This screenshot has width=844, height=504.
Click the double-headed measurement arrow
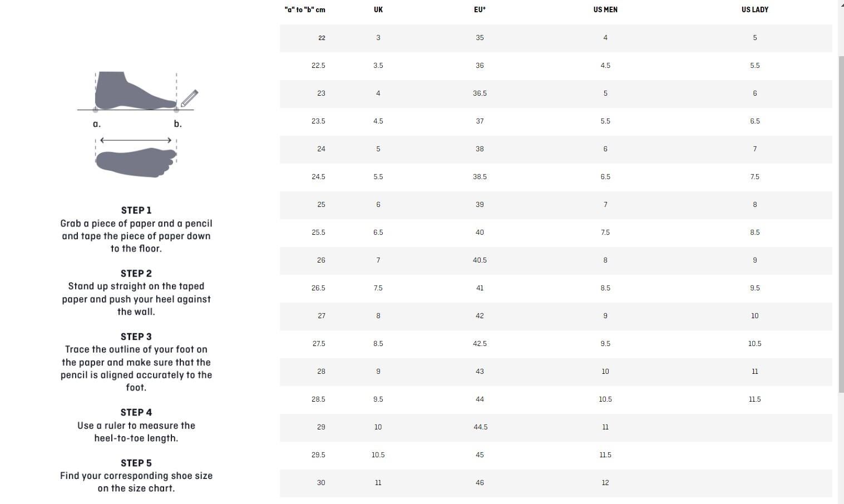136,140
